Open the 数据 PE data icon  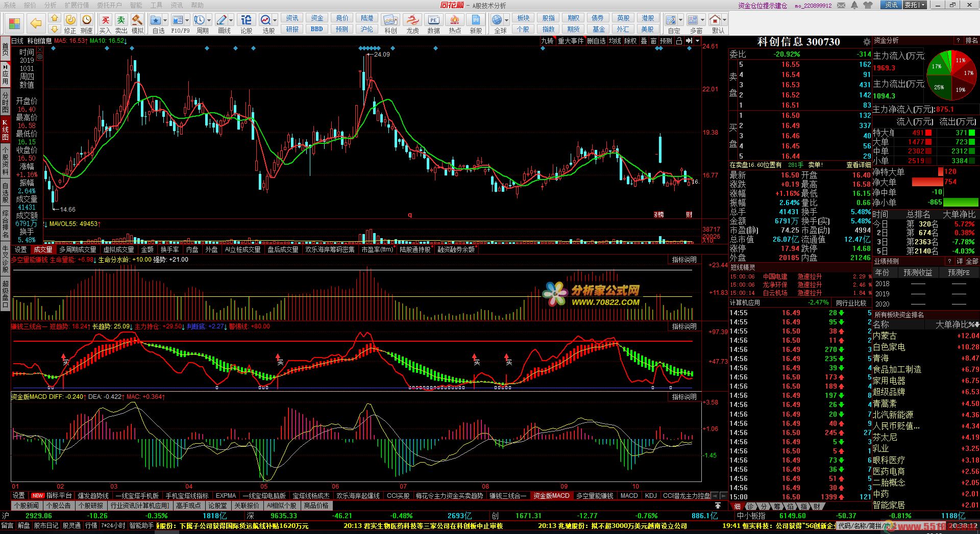(433, 23)
